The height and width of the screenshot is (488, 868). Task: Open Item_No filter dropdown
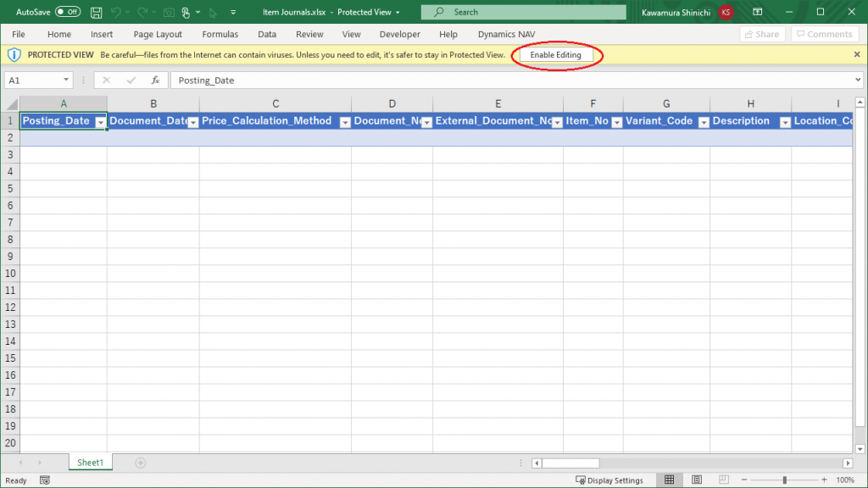617,122
